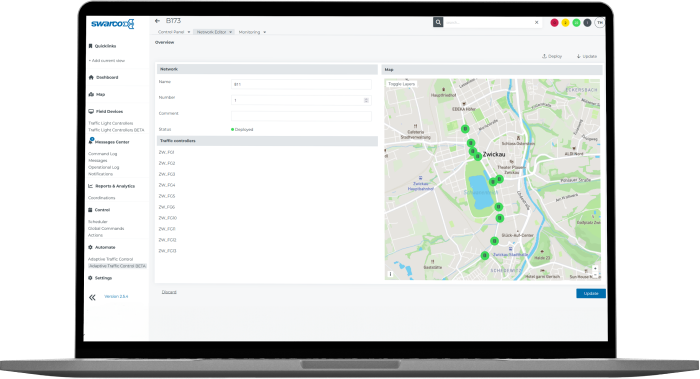Open Command Log in sidebar
Viewport: 700px width, 379px height.
coord(102,154)
